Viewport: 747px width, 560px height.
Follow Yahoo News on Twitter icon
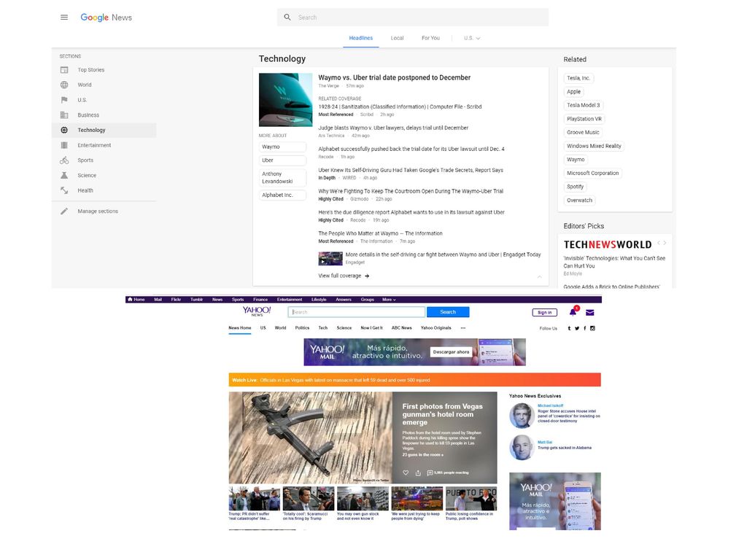pos(577,328)
